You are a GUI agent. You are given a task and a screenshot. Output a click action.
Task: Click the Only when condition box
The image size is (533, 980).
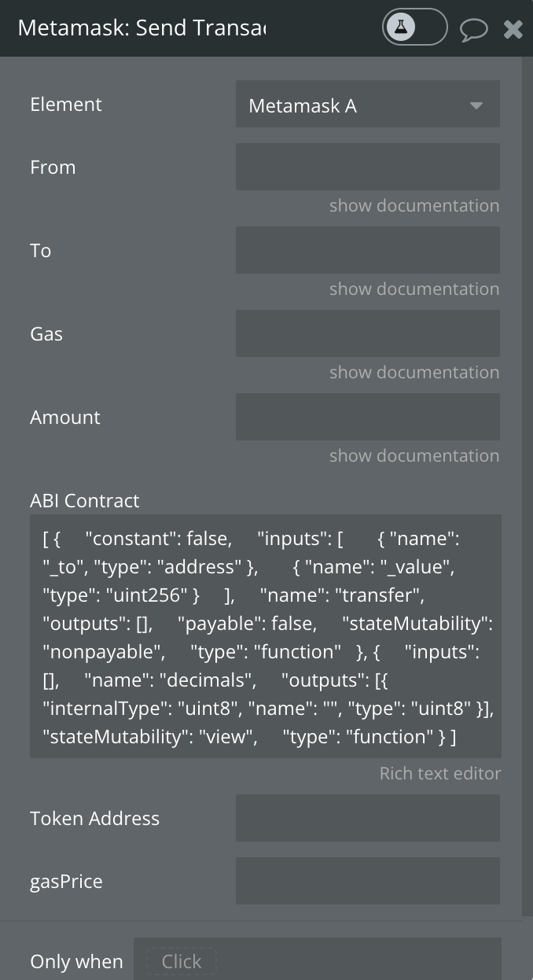318,960
